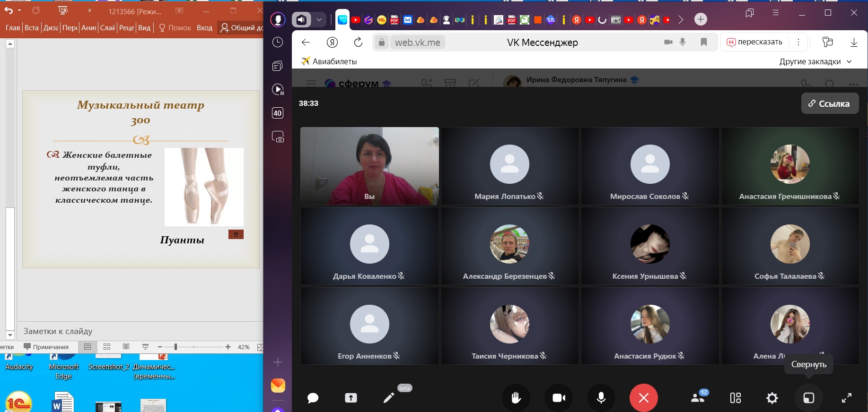Open browser downloads arrow icon
This screenshot has height=412, width=868.
click(854, 42)
